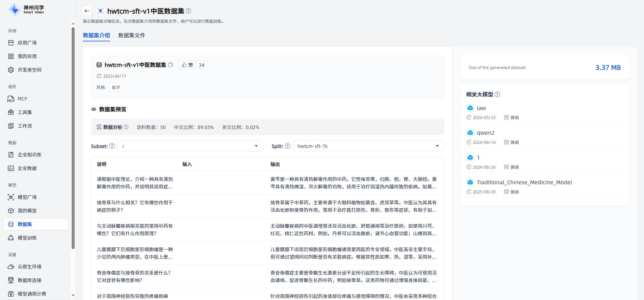Click the help icon beside page title

(189, 11)
